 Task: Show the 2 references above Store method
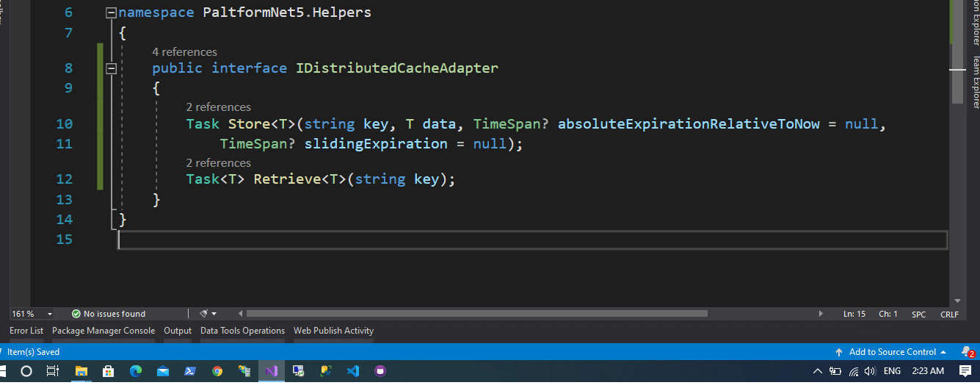click(218, 107)
